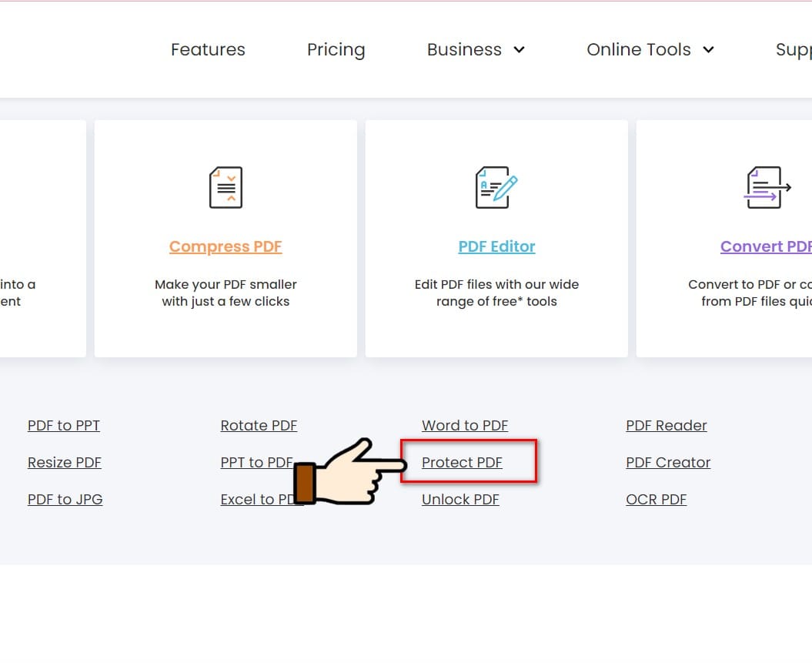Click the Compress PDF document icon

click(x=226, y=188)
